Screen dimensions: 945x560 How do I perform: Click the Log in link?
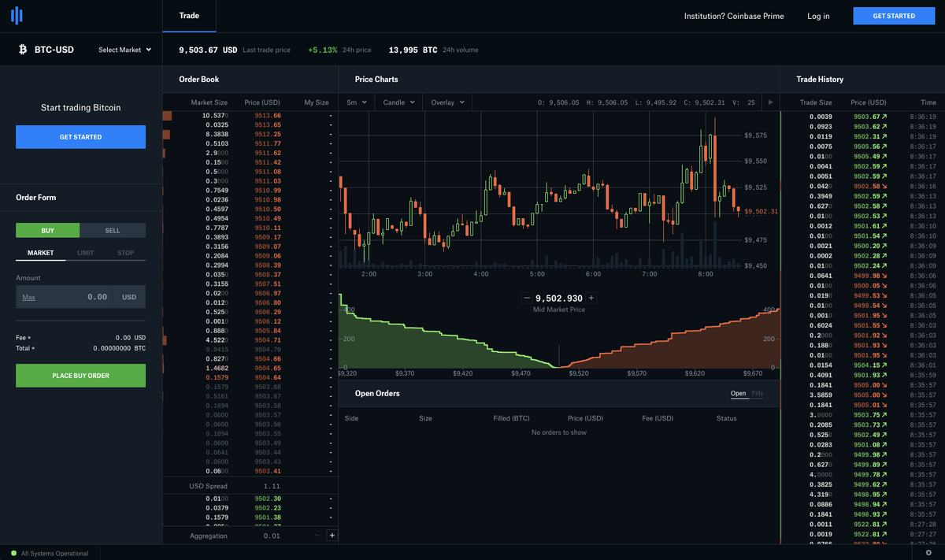[x=818, y=16]
